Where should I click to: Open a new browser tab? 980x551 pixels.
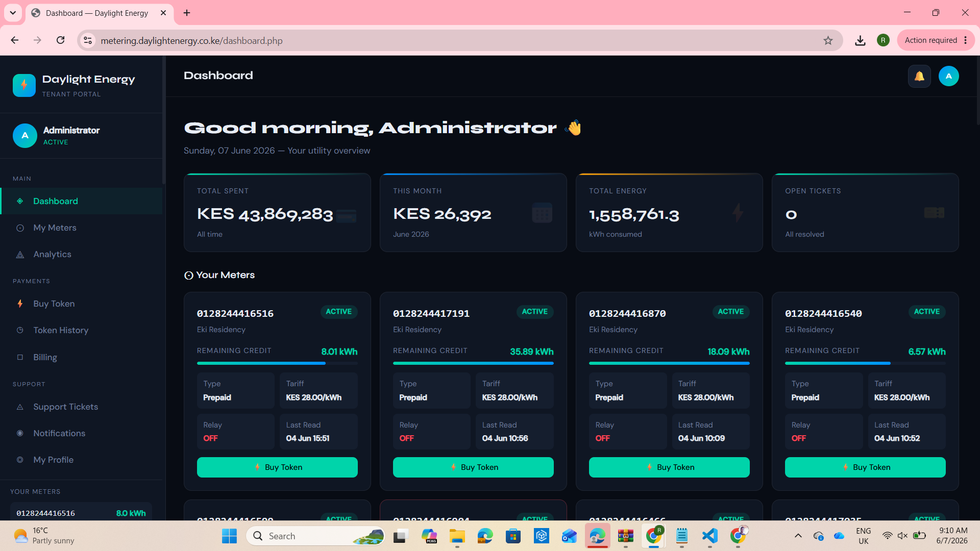pyautogui.click(x=187, y=13)
